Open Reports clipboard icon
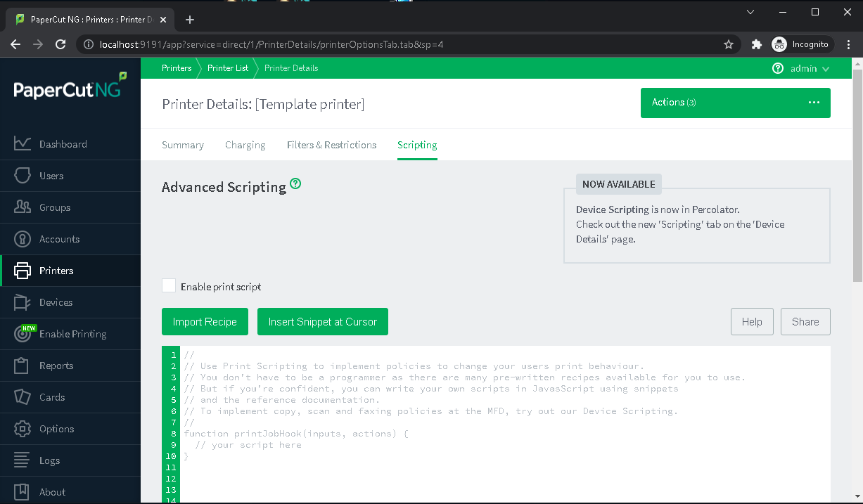The image size is (863, 504). [x=23, y=366]
